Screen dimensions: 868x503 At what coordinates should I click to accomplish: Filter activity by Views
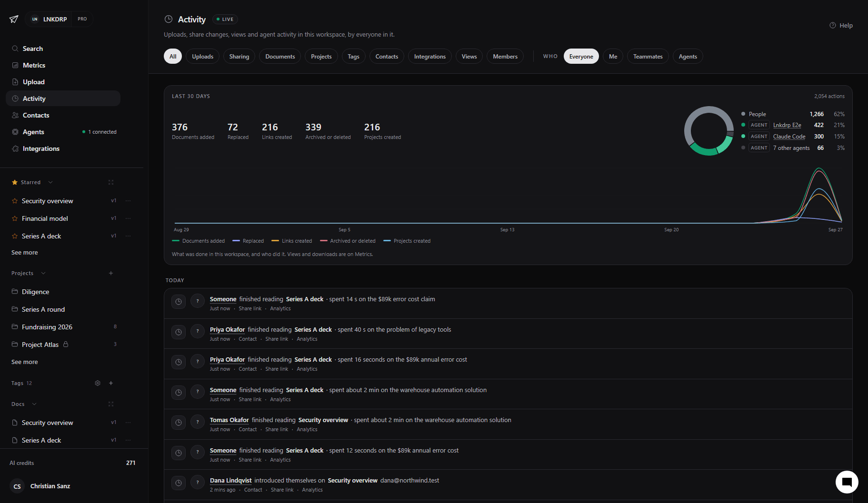click(469, 56)
